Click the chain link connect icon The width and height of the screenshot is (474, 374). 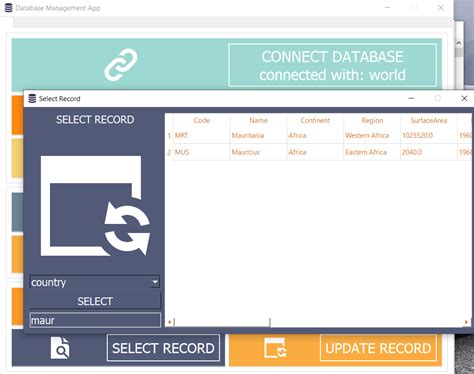click(121, 65)
